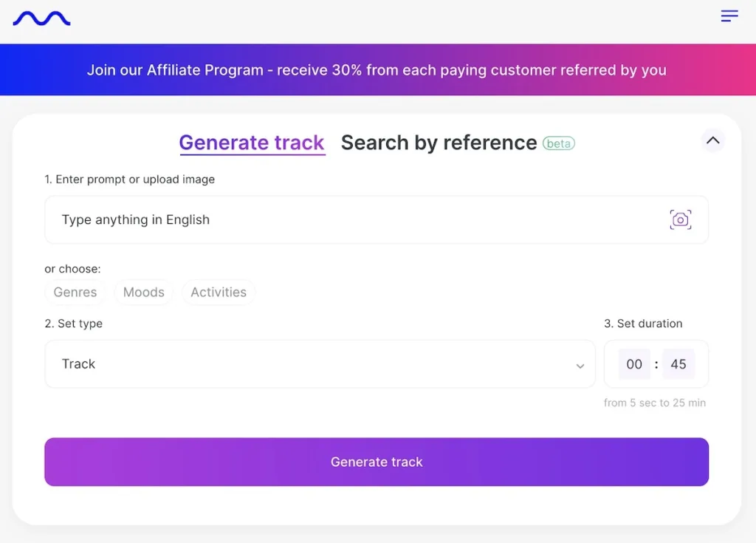The height and width of the screenshot is (543, 756).
Task: Select the seconds duration field showing 45
Action: pos(678,363)
